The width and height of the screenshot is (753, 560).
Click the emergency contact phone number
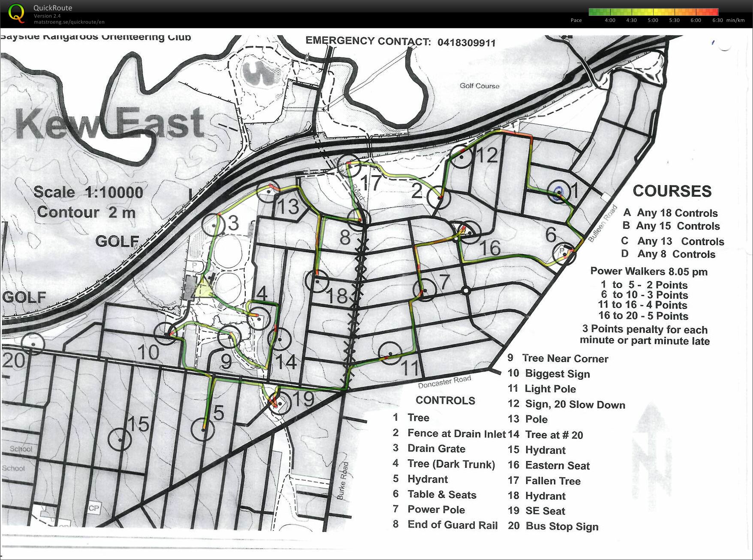pyautogui.click(x=466, y=43)
